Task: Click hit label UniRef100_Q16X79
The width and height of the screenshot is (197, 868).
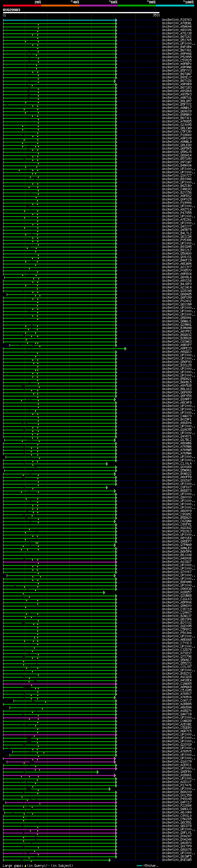Action: (x=177, y=762)
